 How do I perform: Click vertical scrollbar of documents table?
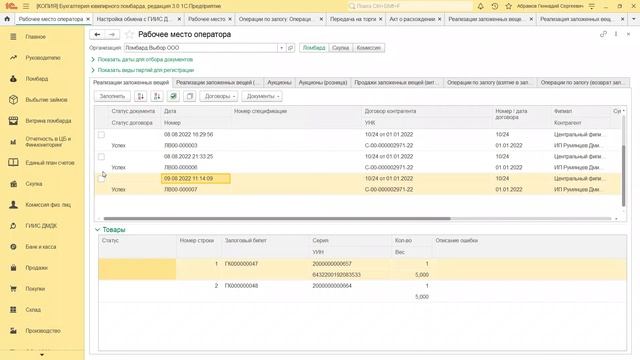click(x=623, y=176)
